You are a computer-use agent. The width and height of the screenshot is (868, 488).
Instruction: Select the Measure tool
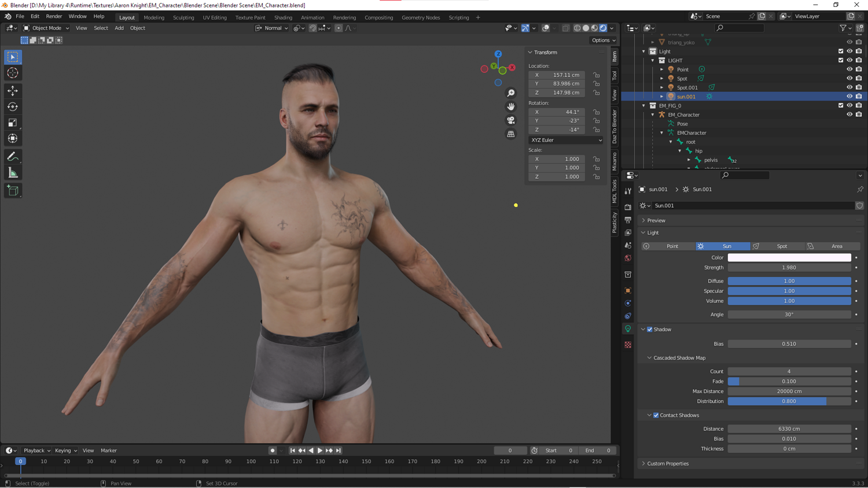(x=13, y=172)
